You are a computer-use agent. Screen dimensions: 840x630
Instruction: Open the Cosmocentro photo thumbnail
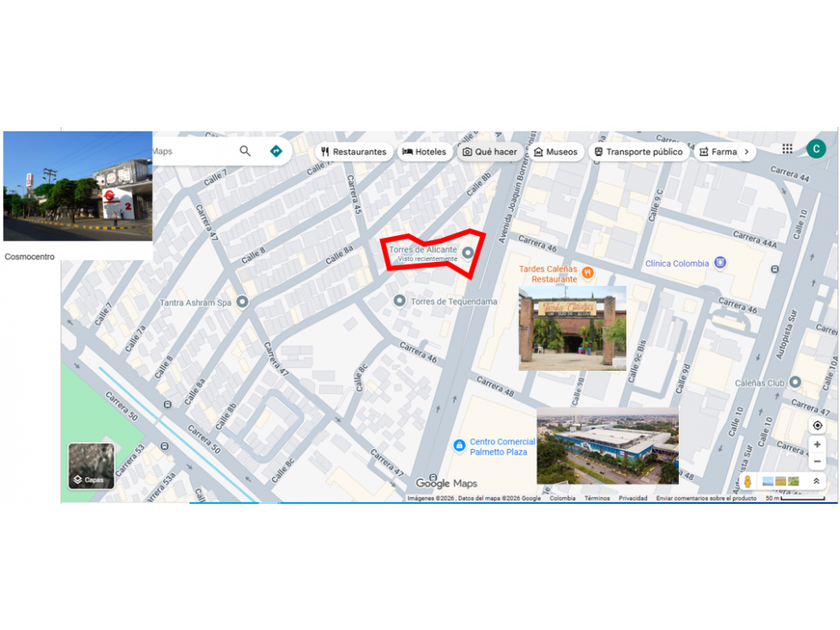point(78,186)
